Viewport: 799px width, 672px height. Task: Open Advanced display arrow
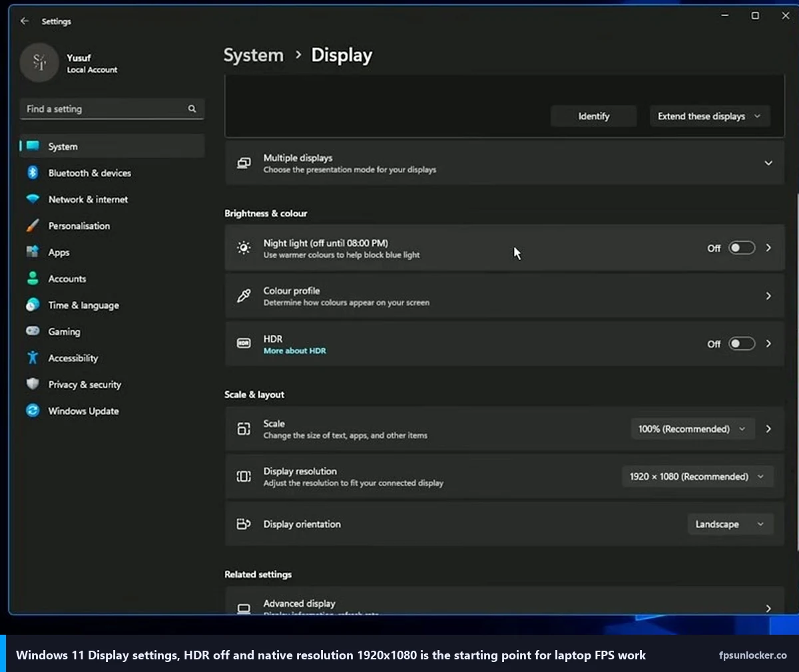click(768, 608)
